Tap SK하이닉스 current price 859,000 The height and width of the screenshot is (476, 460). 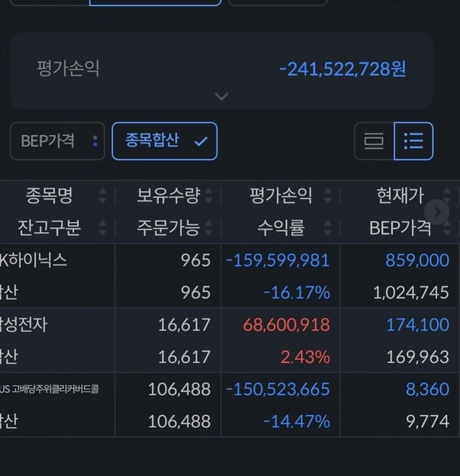point(417,260)
